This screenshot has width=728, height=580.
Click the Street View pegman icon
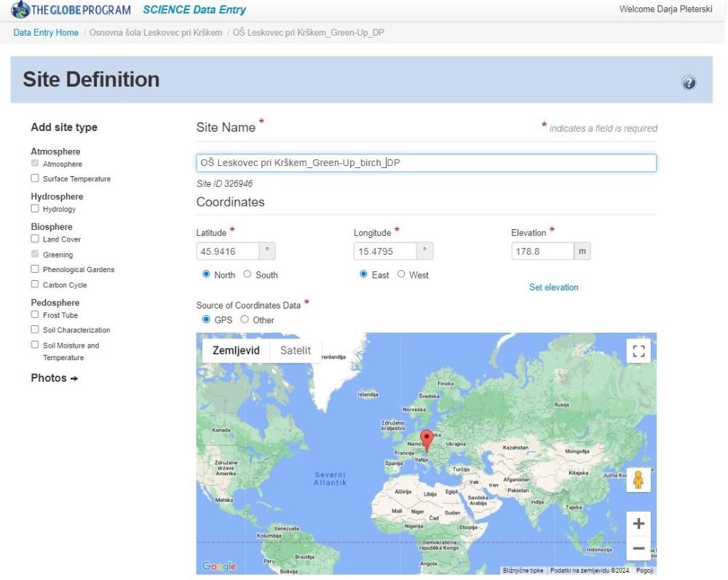[638, 480]
